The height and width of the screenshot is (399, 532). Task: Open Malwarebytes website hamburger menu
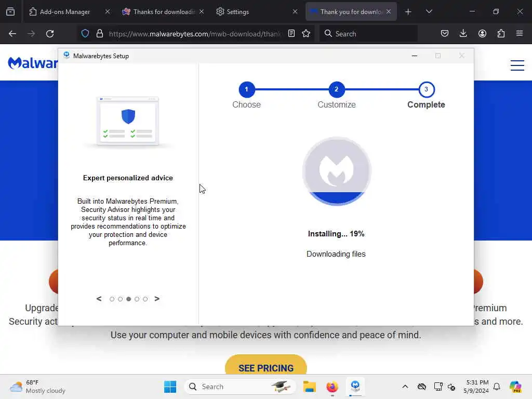(x=517, y=65)
